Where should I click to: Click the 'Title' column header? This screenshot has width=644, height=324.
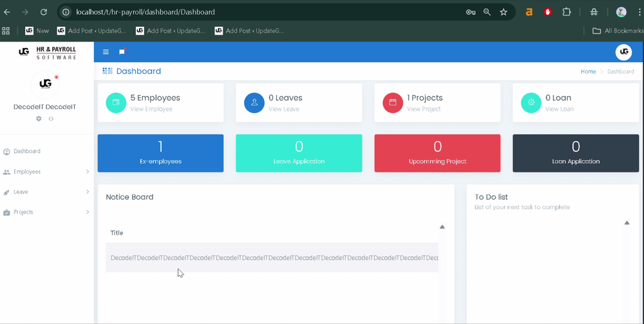click(116, 233)
